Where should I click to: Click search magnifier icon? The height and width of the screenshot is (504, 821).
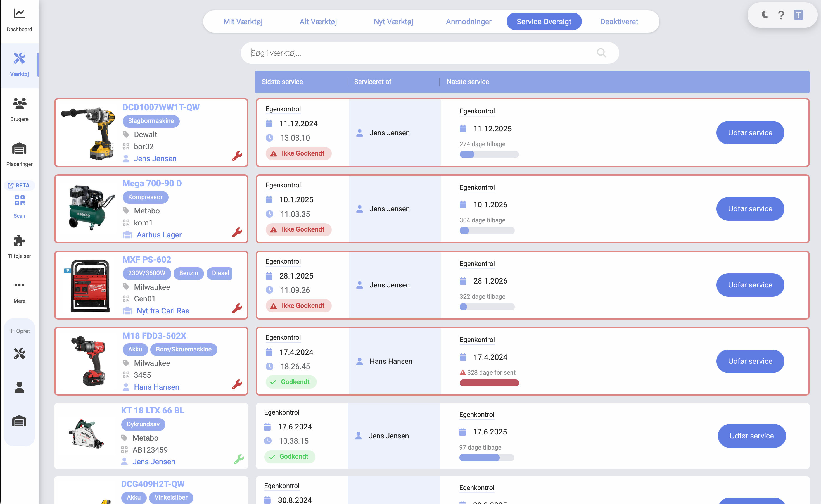click(601, 53)
